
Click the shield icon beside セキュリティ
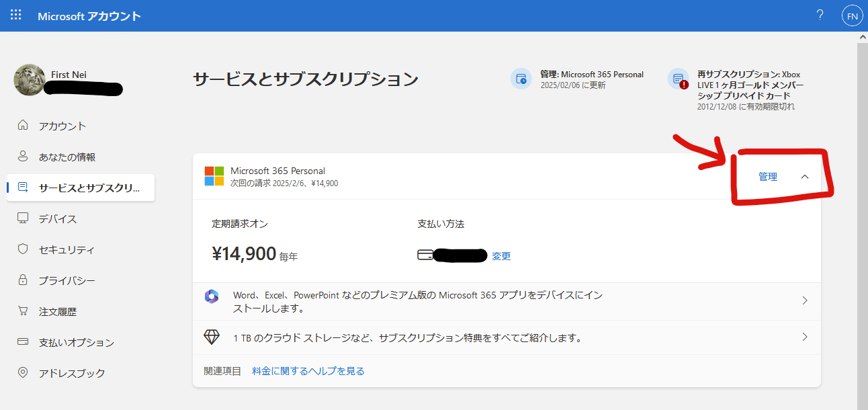click(x=24, y=249)
